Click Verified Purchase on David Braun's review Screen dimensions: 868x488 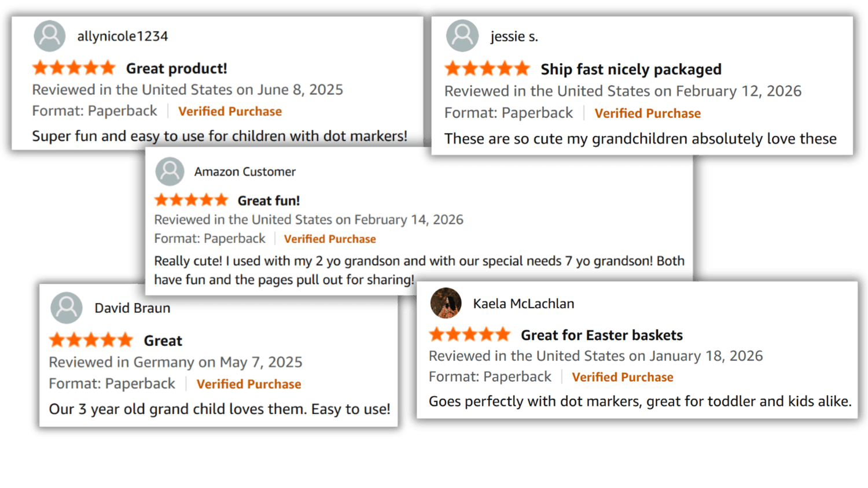point(249,384)
